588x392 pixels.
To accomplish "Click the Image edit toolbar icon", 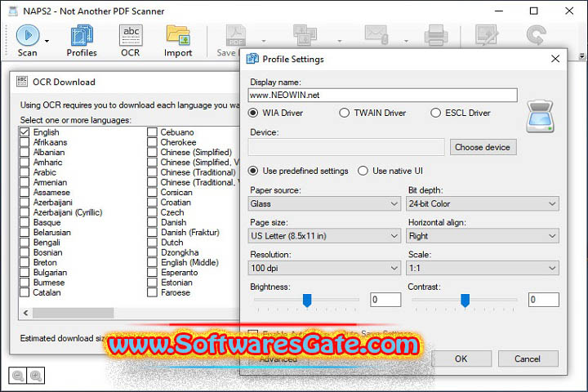I will coord(487,35).
